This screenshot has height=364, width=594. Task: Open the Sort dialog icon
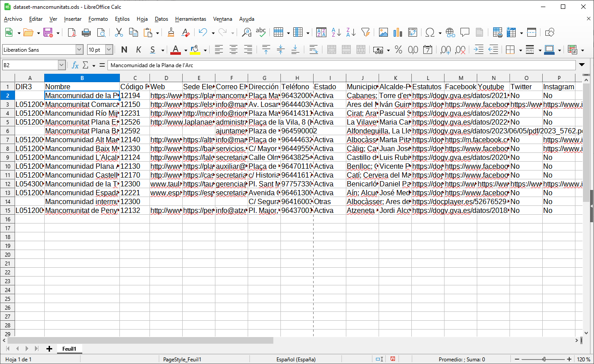click(x=322, y=32)
